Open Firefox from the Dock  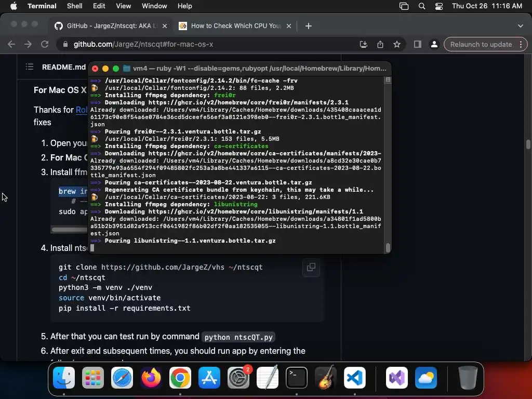click(x=151, y=378)
